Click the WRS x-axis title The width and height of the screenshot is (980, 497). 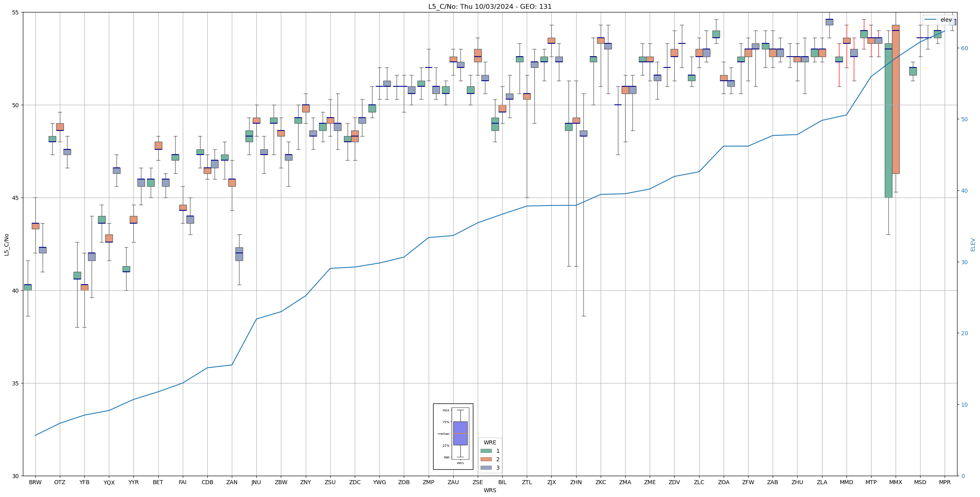(x=489, y=490)
